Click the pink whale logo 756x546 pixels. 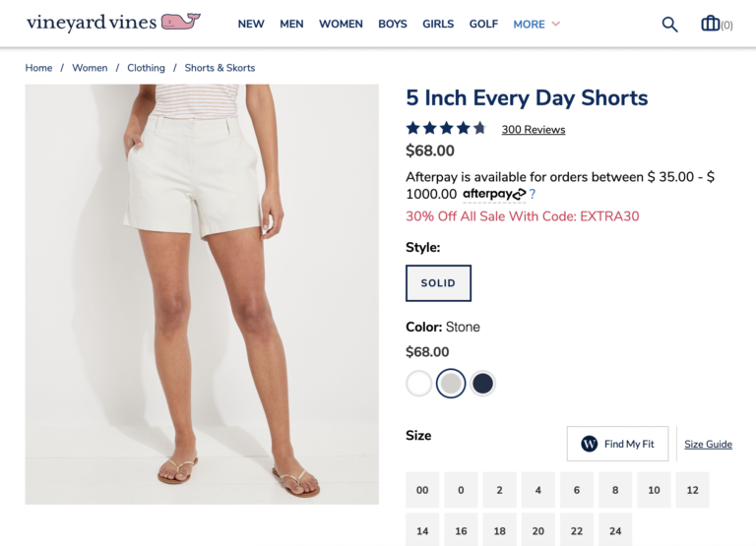click(181, 22)
